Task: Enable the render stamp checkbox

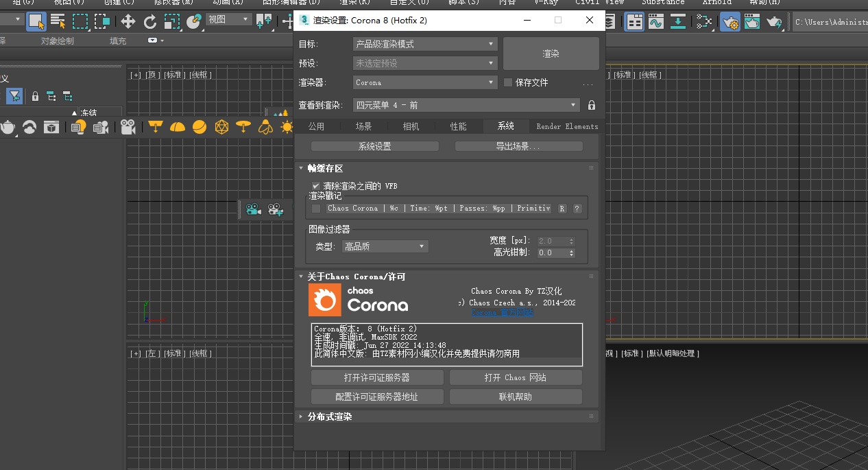Action: point(316,209)
